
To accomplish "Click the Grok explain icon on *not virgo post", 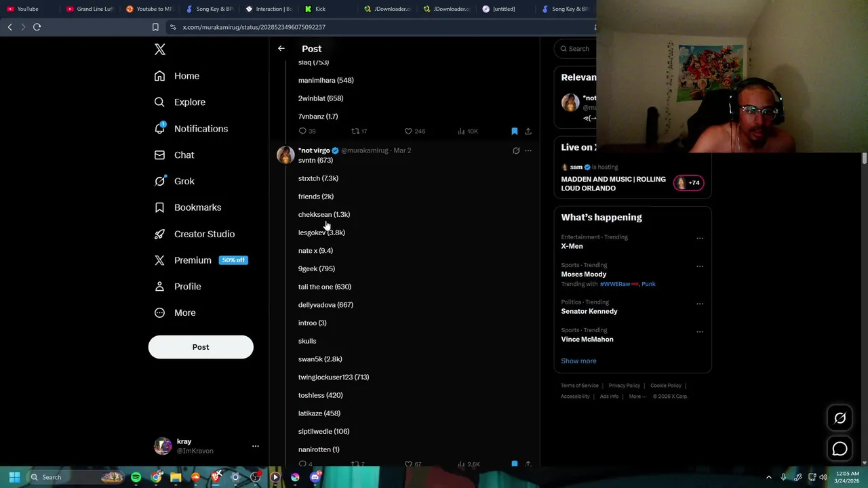I will pos(516,150).
